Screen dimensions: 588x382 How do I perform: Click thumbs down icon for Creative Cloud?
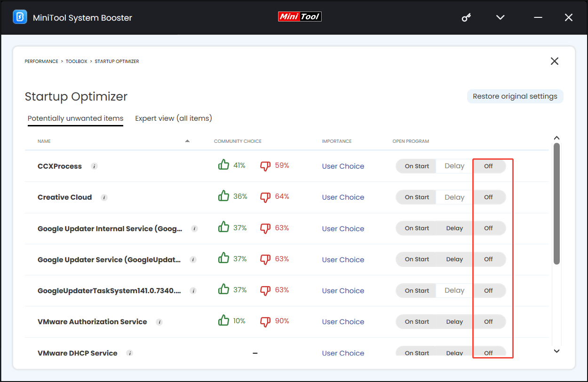tap(266, 197)
